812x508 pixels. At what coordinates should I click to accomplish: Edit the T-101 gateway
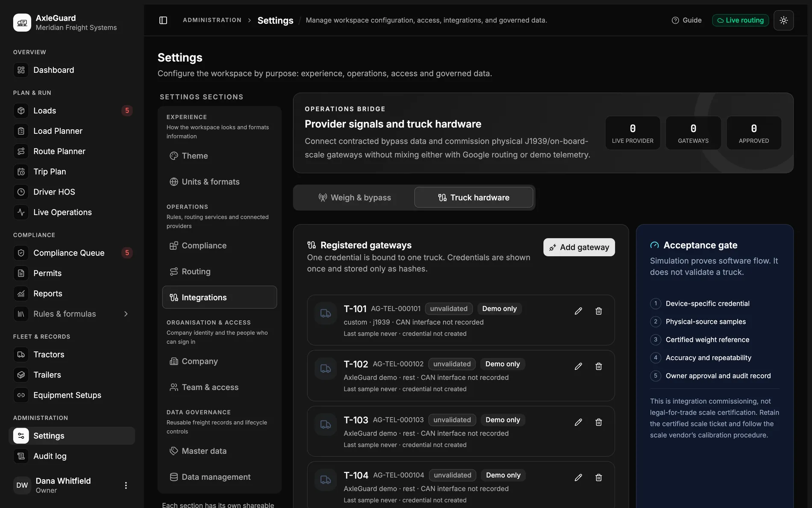click(x=578, y=311)
